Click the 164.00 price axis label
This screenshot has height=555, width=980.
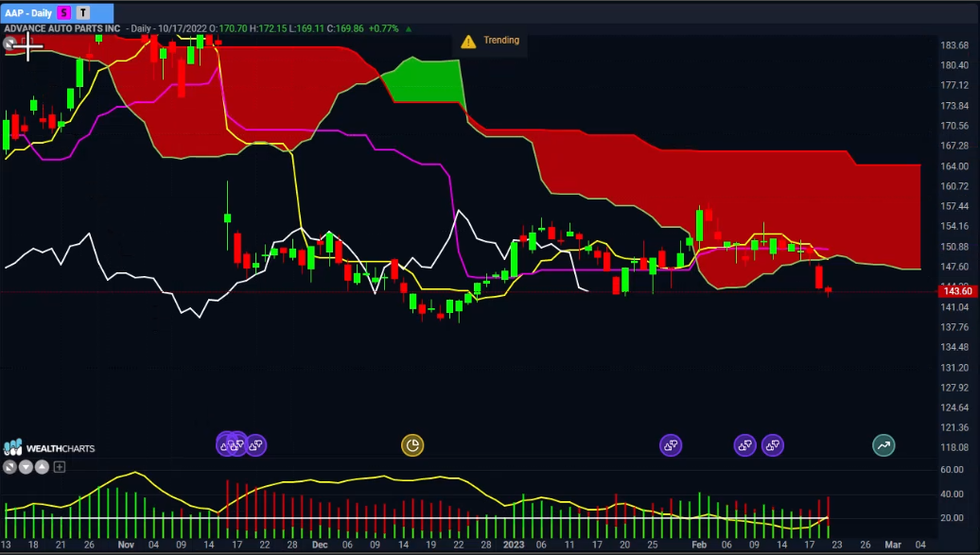click(954, 165)
